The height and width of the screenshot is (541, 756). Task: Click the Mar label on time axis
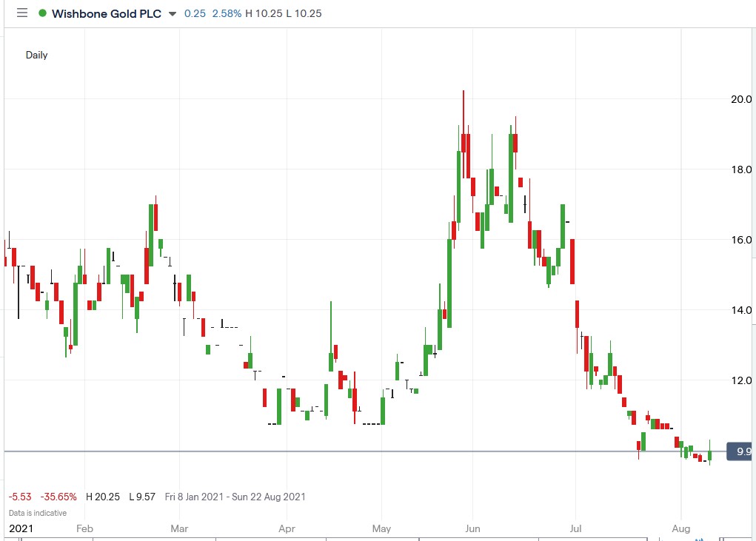coord(179,528)
